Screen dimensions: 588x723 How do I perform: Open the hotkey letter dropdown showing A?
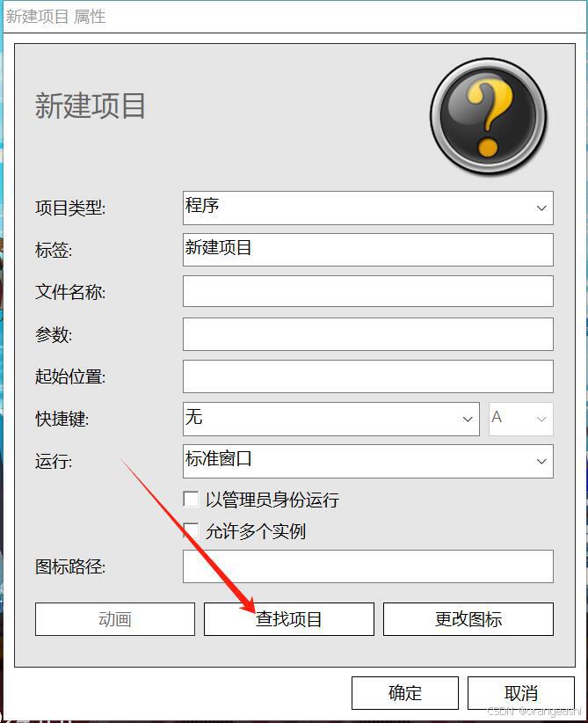pos(520,419)
